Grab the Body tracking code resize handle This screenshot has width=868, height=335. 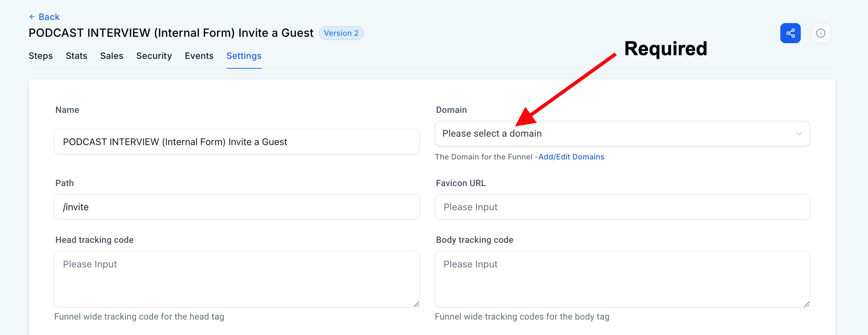[x=807, y=304]
